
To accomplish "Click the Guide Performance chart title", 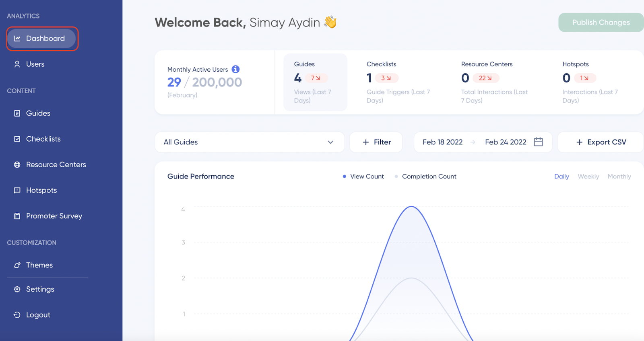I will [x=201, y=177].
